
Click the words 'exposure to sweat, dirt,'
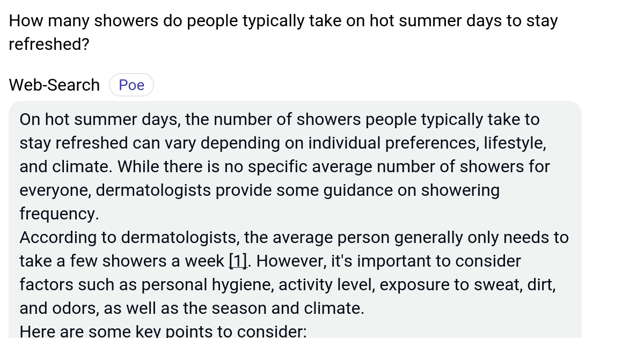click(x=466, y=285)
